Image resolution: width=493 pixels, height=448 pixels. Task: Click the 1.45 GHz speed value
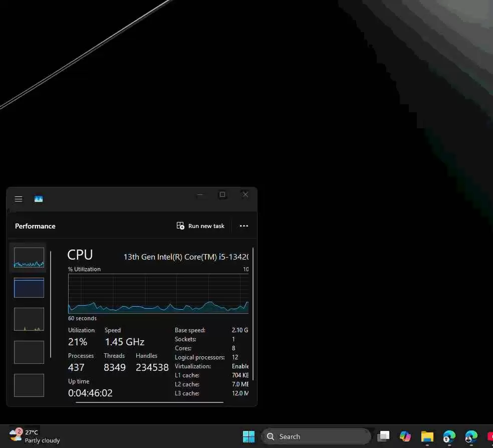click(125, 342)
